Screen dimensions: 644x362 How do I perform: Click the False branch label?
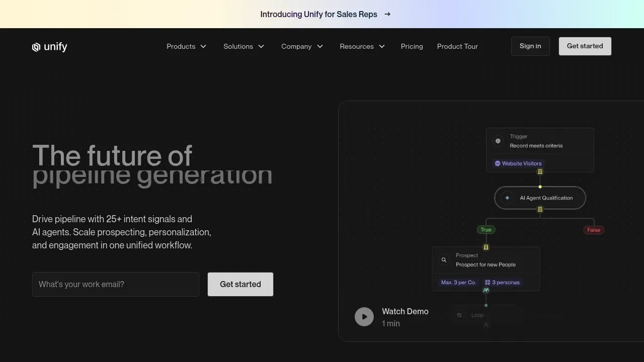coord(594,230)
